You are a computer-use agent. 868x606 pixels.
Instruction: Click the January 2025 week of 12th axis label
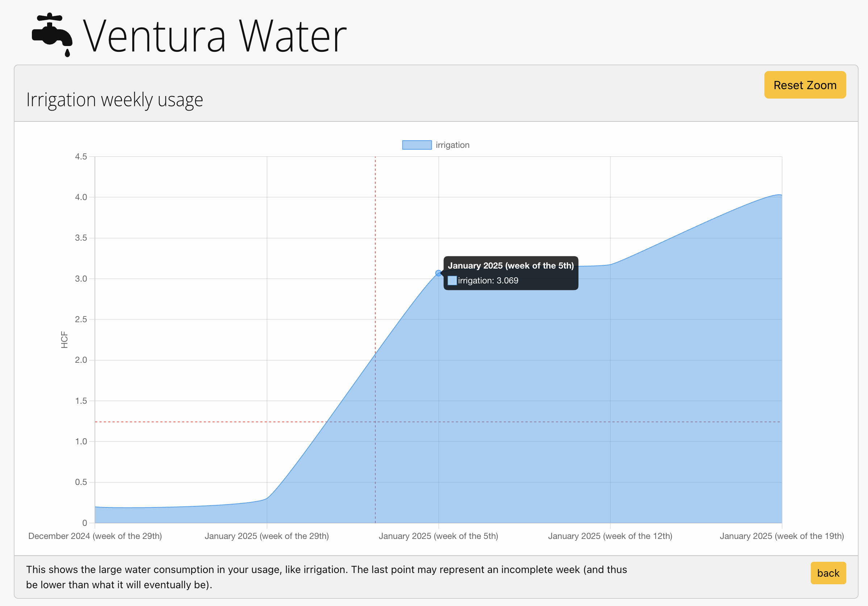[x=610, y=536]
